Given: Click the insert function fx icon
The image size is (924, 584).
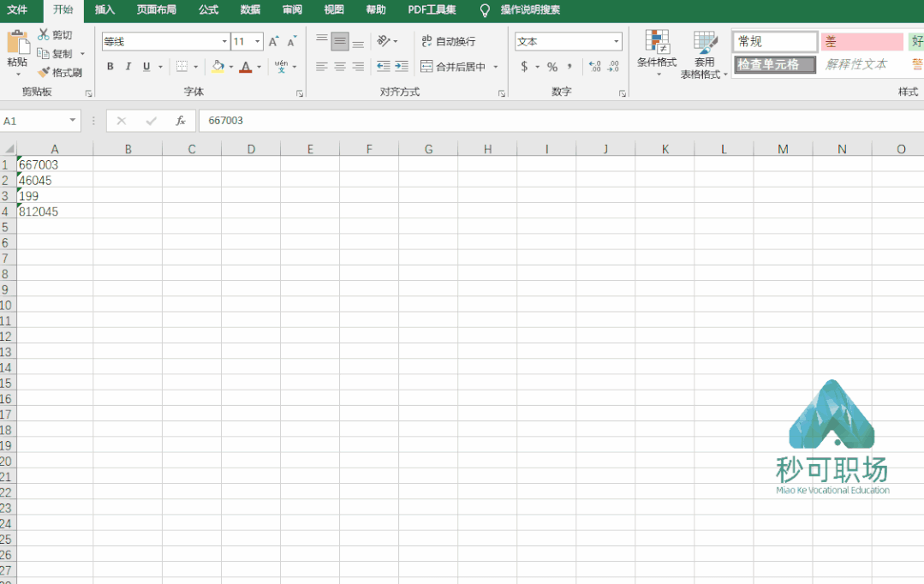Looking at the screenshot, I should [x=181, y=121].
